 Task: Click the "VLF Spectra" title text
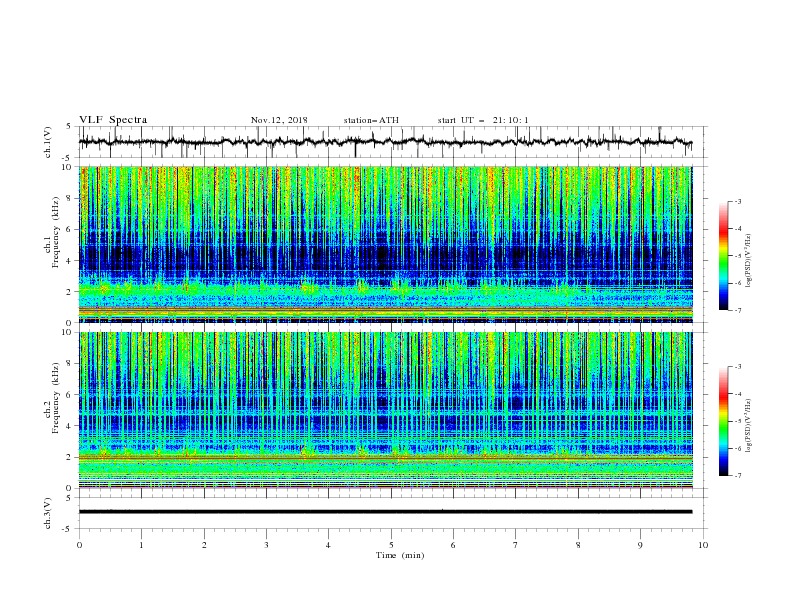click(113, 120)
